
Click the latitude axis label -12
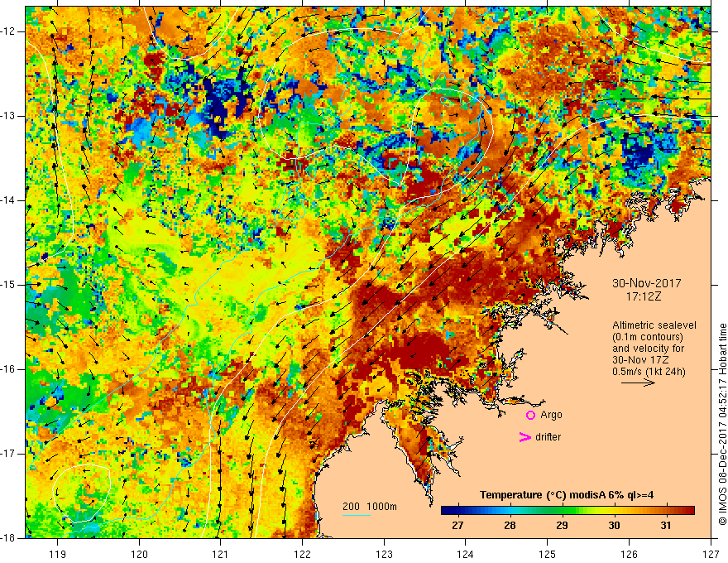9,31
